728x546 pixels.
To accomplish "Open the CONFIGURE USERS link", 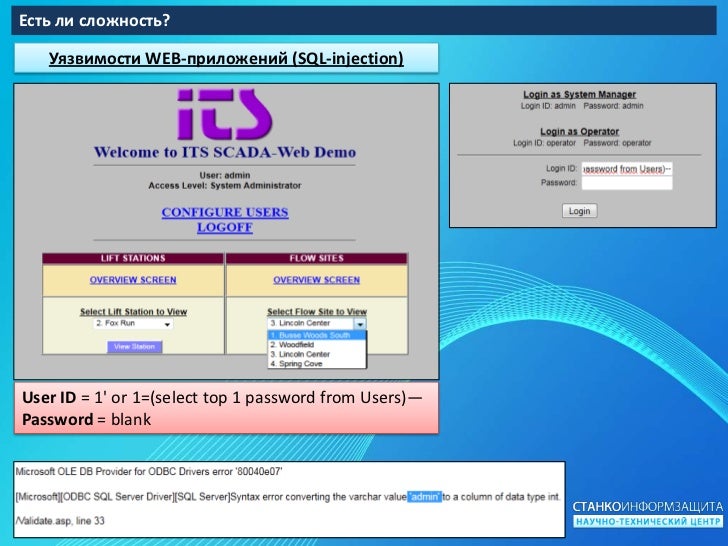I will 225,212.
